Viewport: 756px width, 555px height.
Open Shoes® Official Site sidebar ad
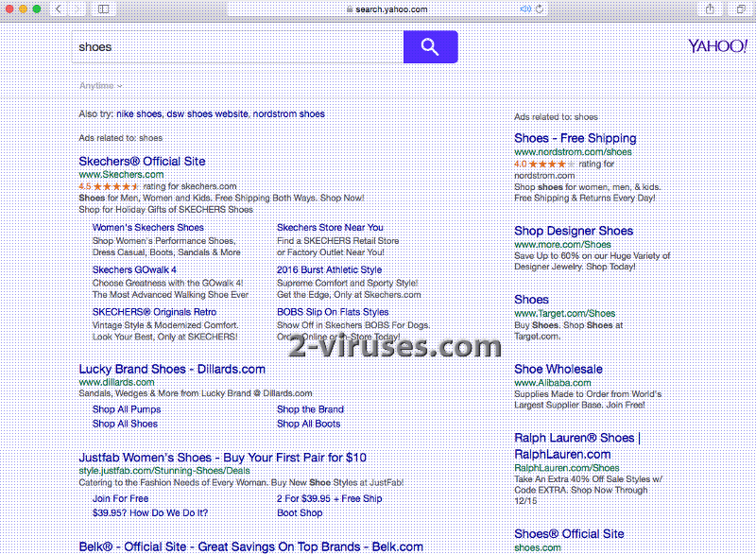[x=569, y=534]
